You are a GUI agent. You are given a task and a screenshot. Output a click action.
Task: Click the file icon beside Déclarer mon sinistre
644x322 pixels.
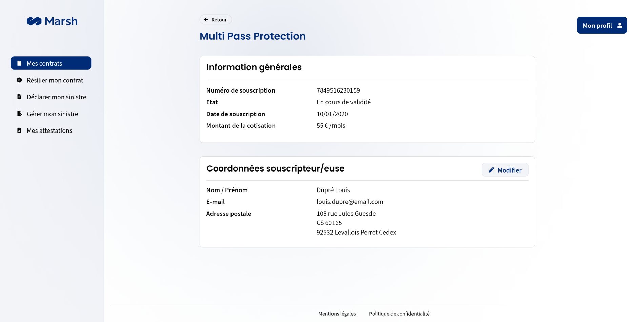[x=19, y=97]
